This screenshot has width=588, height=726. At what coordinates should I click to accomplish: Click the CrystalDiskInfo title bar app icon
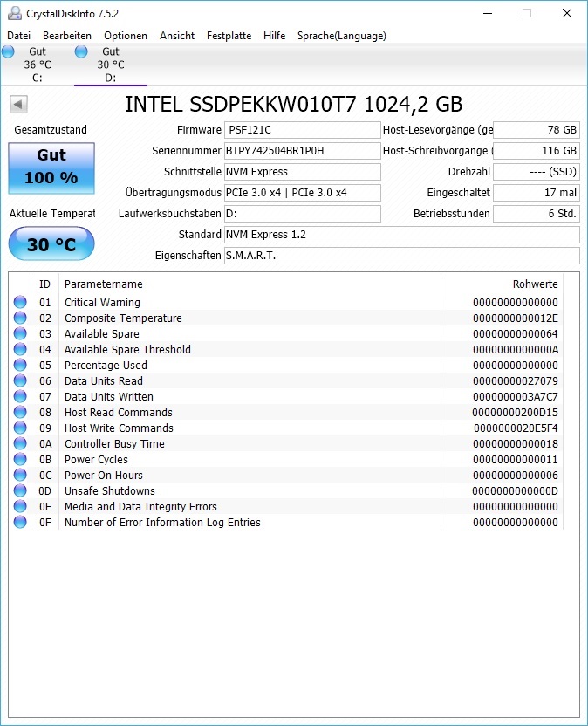(x=15, y=13)
